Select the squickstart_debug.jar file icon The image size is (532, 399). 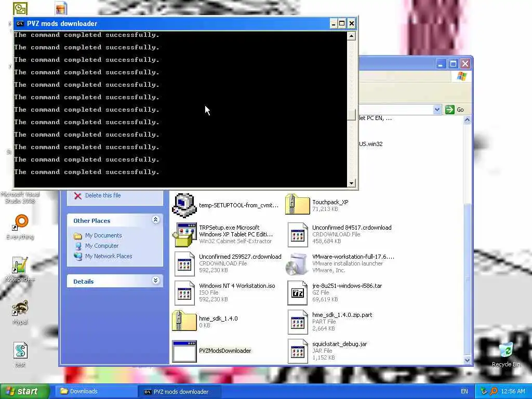(x=298, y=351)
